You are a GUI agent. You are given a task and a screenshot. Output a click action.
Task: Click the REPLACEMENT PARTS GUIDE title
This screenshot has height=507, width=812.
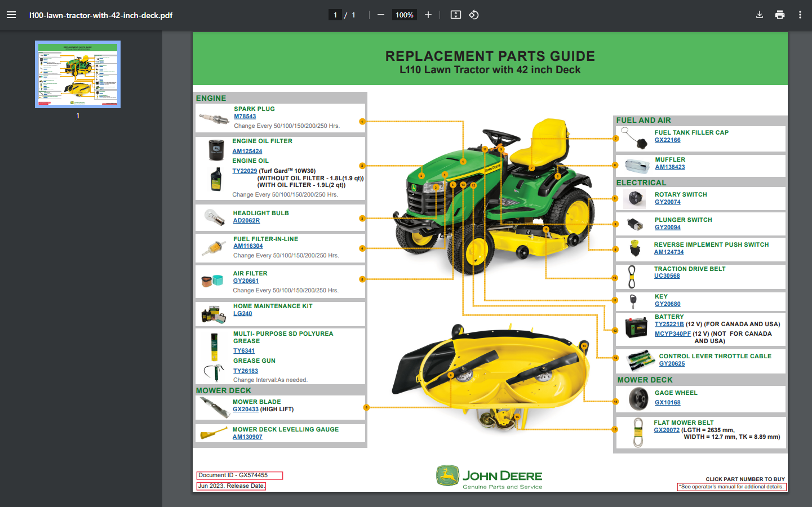pos(490,56)
